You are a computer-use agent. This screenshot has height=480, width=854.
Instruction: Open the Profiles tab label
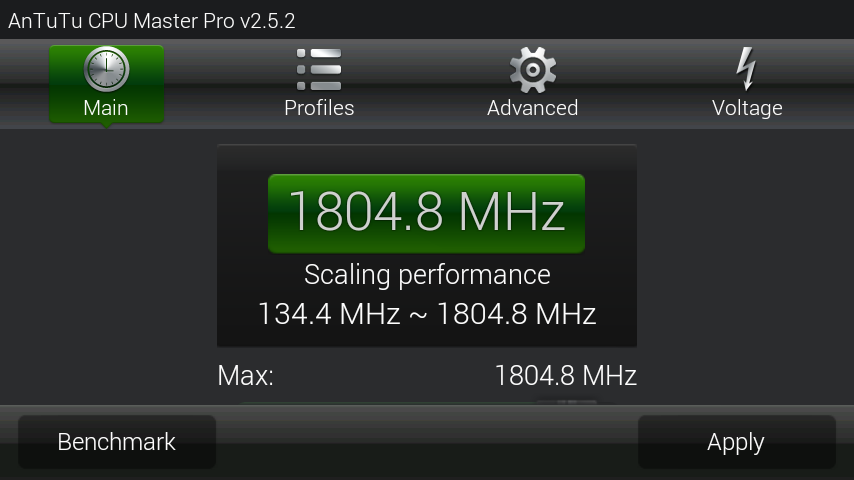319,108
